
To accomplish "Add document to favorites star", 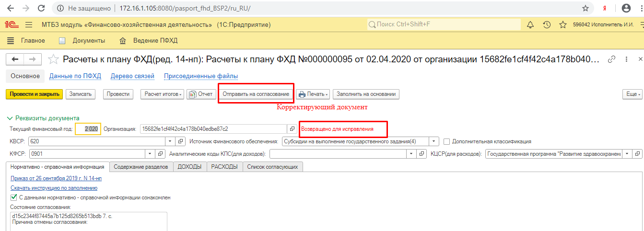I will click(x=54, y=59).
